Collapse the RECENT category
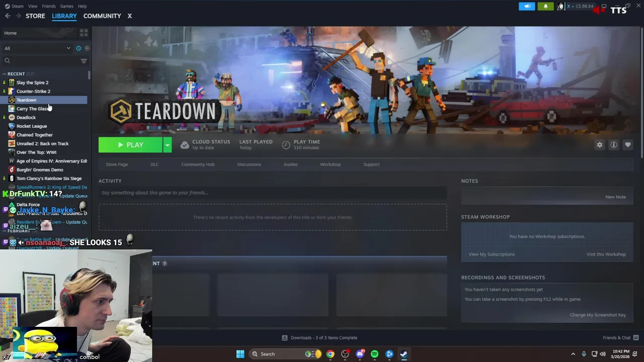This screenshot has height=362, width=644. 5,74
